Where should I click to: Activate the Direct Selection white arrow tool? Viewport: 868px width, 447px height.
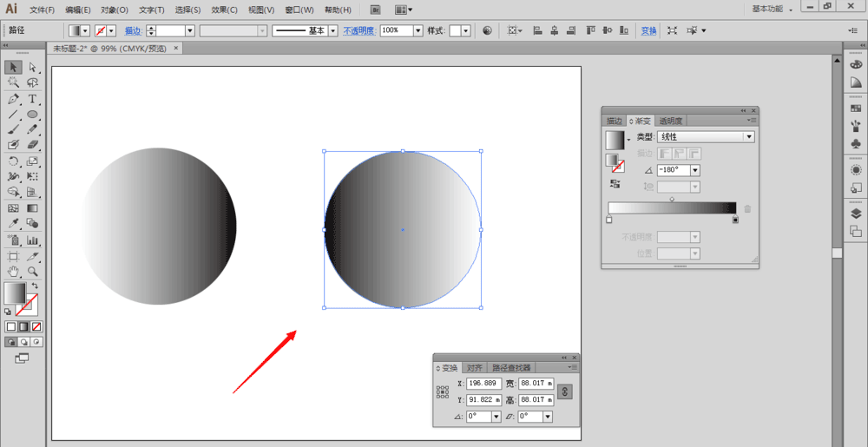click(x=32, y=68)
